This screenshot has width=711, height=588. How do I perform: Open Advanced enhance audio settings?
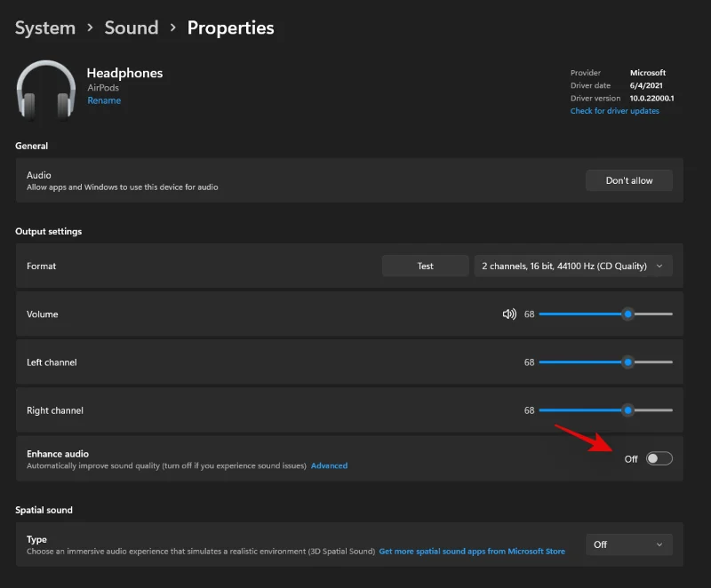click(x=329, y=465)
